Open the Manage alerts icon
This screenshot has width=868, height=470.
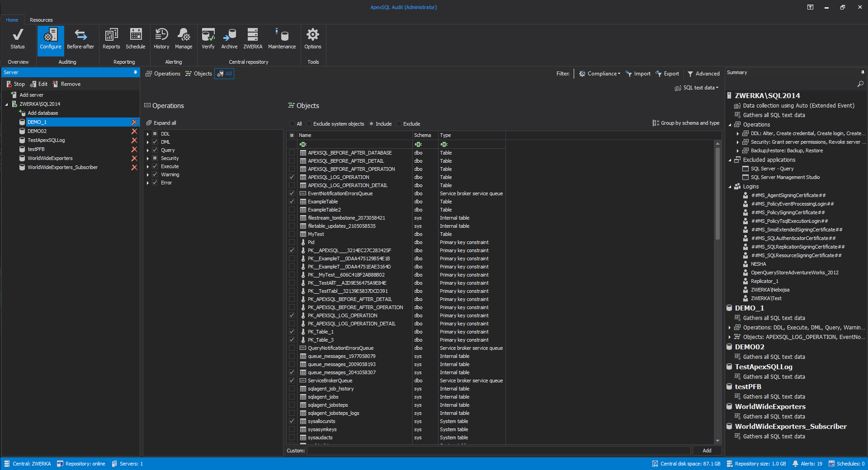[x=184, y=38]
